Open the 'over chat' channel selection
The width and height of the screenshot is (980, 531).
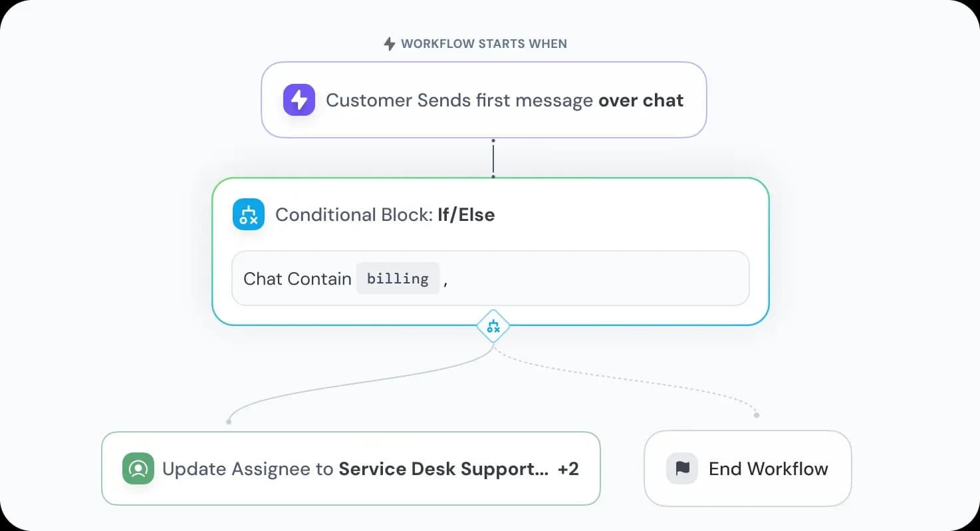641,100
